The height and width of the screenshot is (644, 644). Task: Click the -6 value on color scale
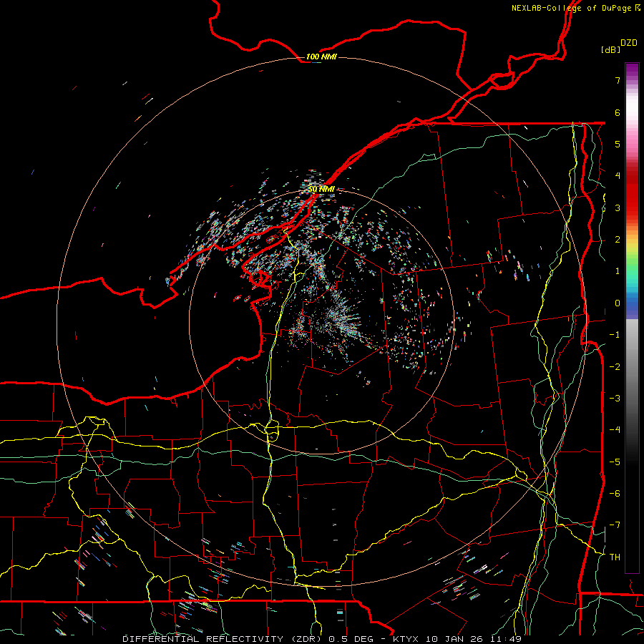615,493
